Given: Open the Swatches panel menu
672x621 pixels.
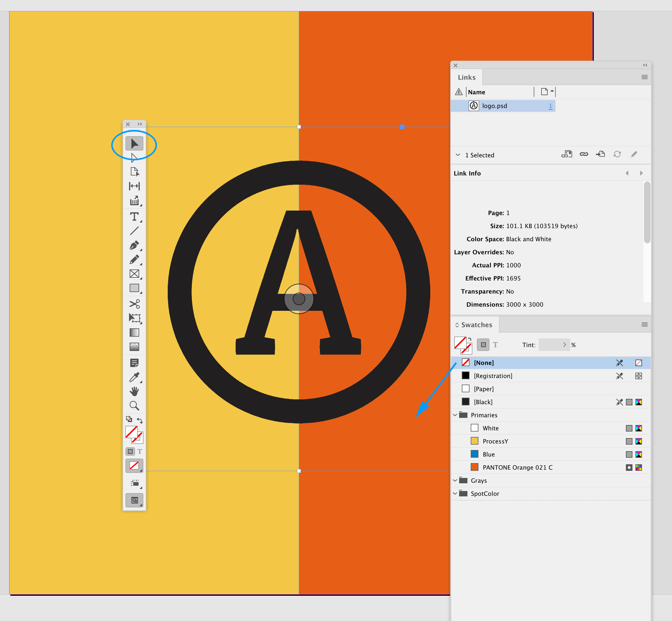Looking at the screenshot, I should point(644,324).
